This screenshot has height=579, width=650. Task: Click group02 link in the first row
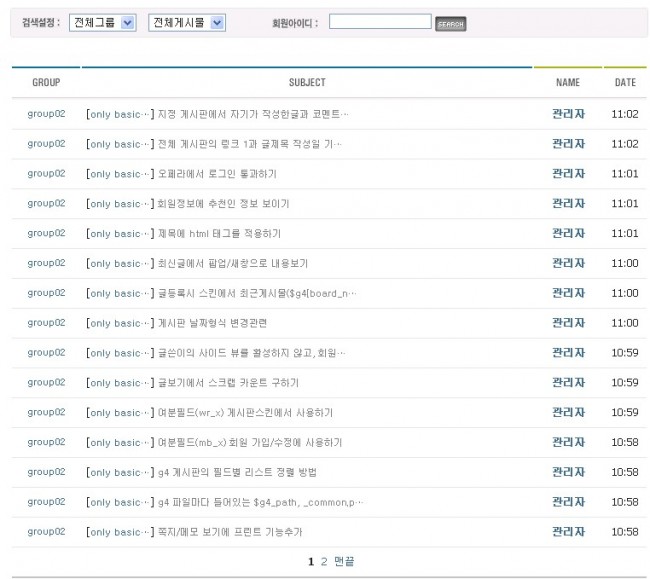pos(46,114)
